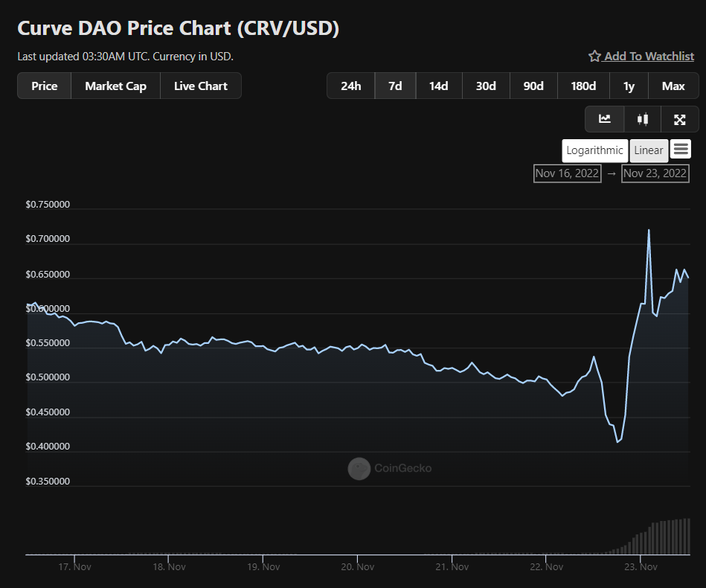Set time range to 1y

pos(629,86)
